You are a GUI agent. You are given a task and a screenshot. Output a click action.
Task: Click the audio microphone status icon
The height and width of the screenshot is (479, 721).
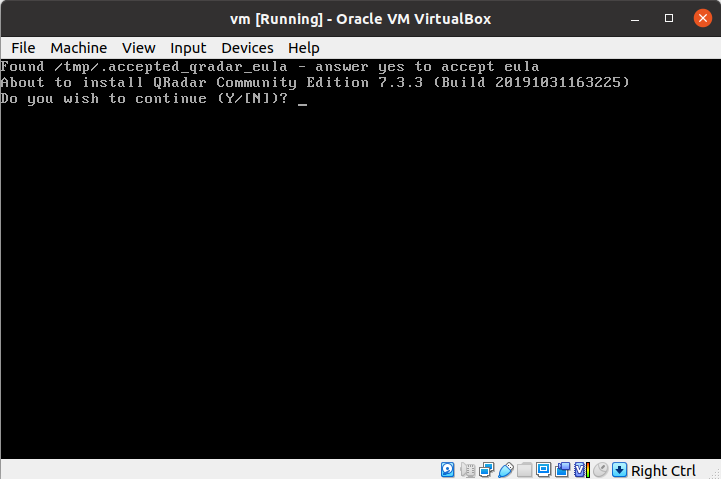(468, 470)
